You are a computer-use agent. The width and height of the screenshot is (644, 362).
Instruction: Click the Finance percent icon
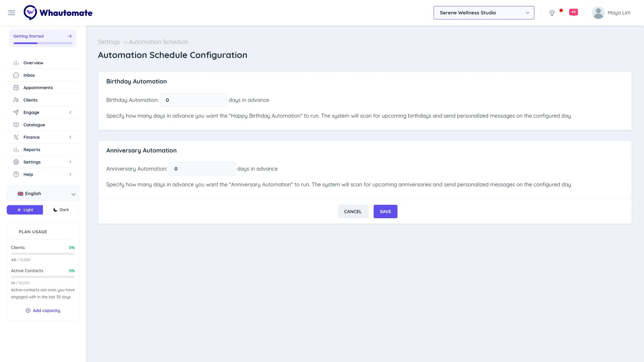tap(16, 137)
